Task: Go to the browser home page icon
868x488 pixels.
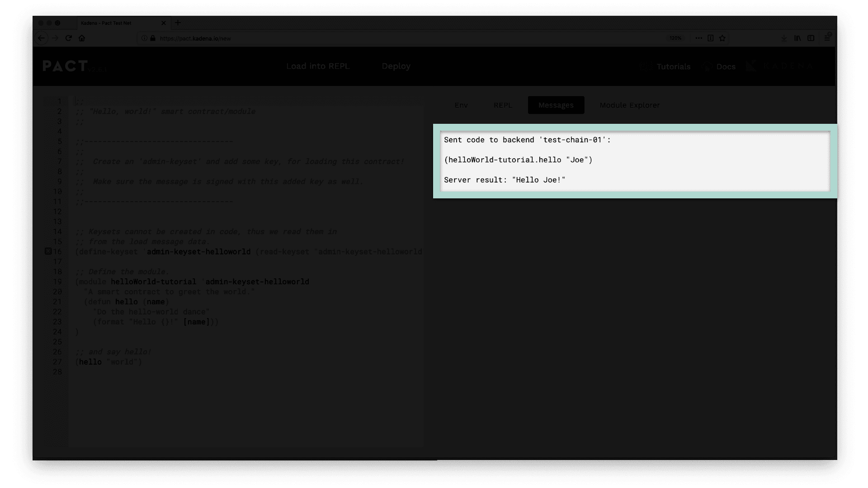Action: [x=82, y=38]
